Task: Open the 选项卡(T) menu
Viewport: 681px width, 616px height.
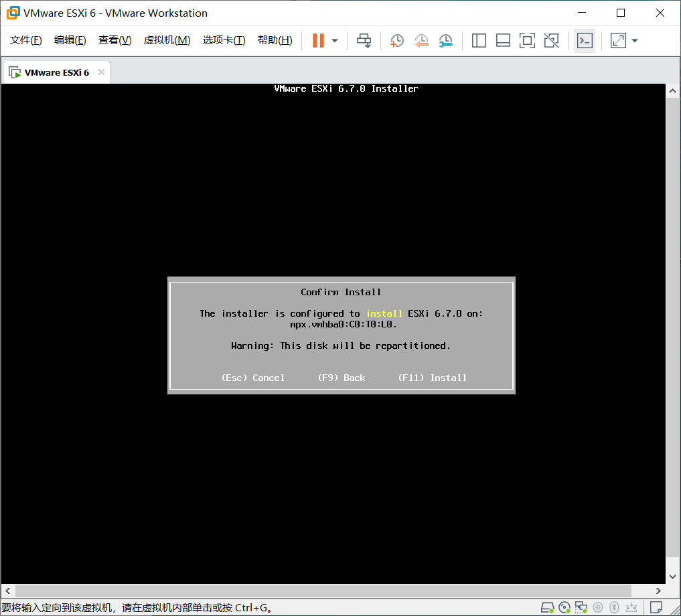Action: tap(224, 40)
